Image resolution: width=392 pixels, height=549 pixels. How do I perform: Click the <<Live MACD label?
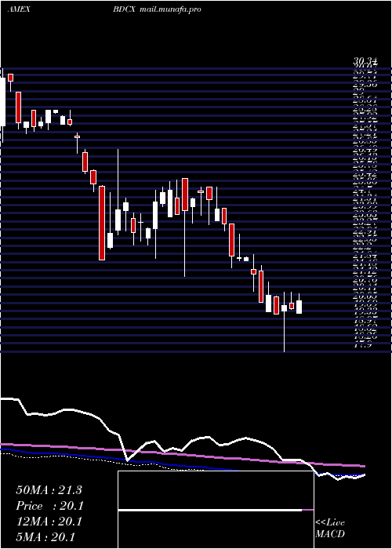pyautogui.click(x=330, y=529)
